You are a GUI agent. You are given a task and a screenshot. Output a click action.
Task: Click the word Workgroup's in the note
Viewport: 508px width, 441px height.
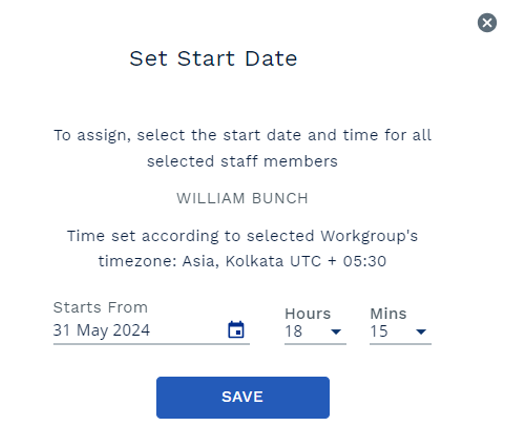point(369,236)
